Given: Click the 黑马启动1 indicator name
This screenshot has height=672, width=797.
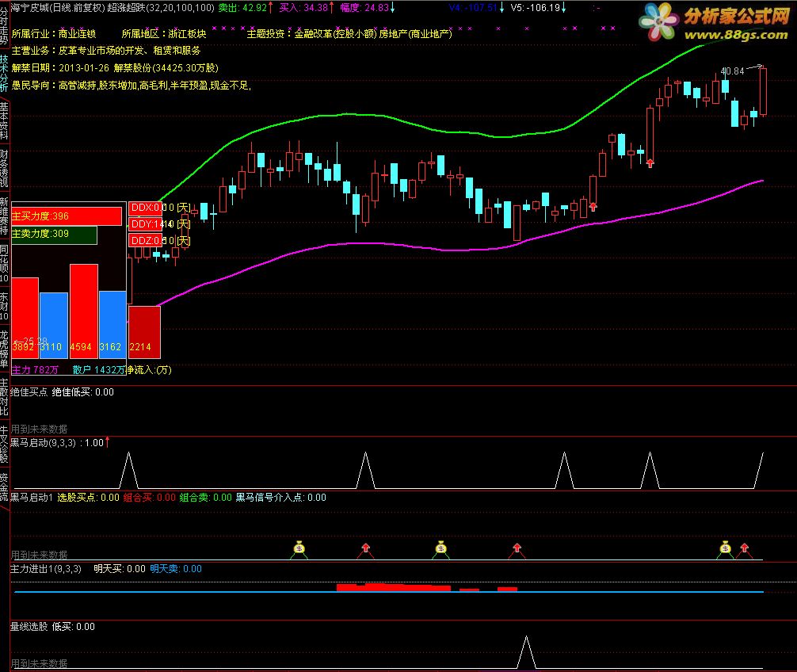Looking at the screenshot, I should tap(32, 497).
